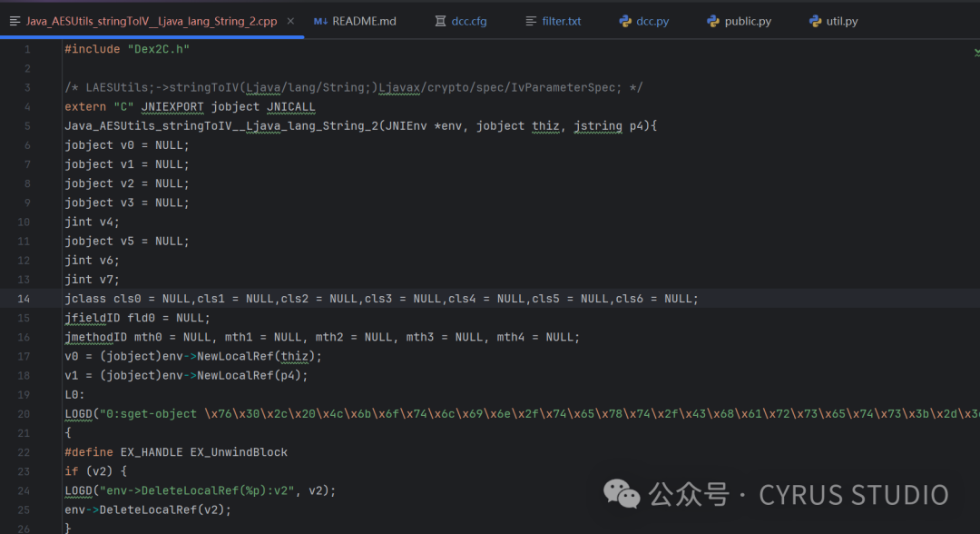Click line number 1 in the gutter
980x534 pixels.
click(x=27, y=49)
